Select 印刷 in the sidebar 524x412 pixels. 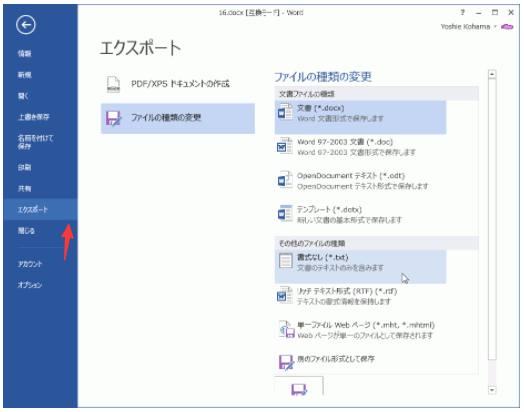24,167
